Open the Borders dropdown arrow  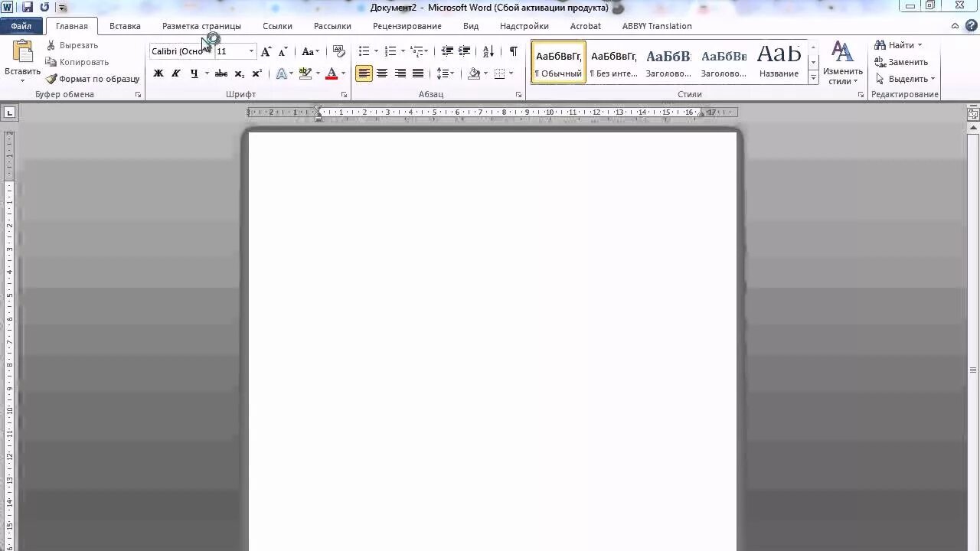click(x=511, y=73)
